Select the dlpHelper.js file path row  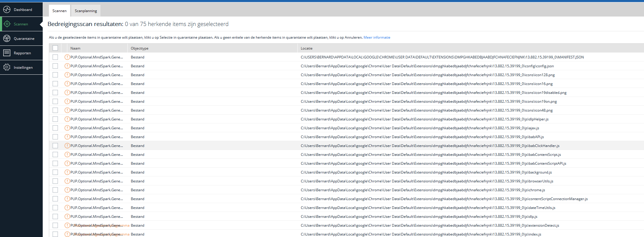(425, 119)
